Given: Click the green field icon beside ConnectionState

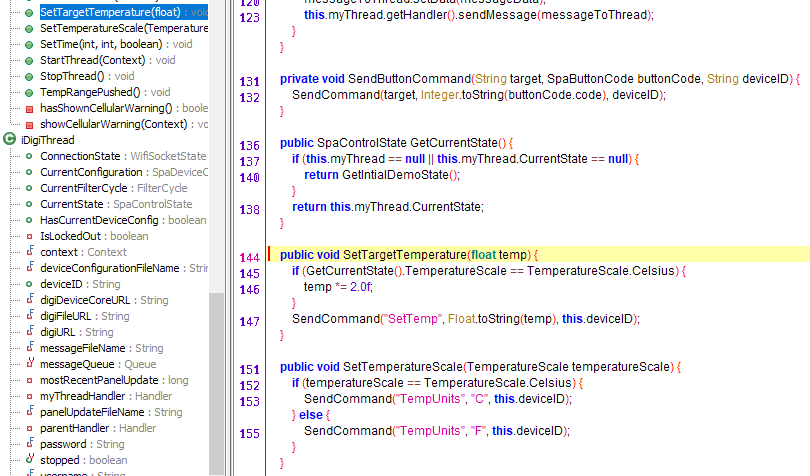Looking at the screenshot, I should pos(30,156).
